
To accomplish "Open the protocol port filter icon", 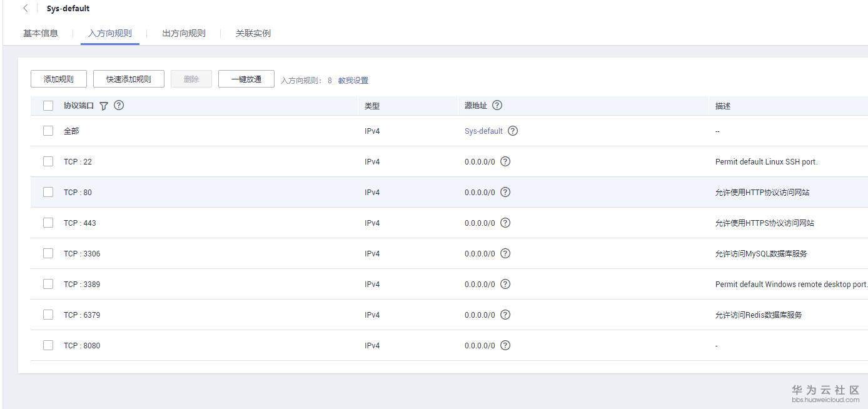I will [x=104, y=106].
